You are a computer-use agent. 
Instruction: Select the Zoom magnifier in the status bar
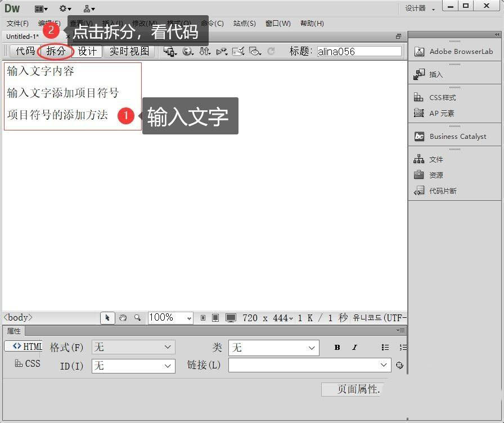pos(138,318)
